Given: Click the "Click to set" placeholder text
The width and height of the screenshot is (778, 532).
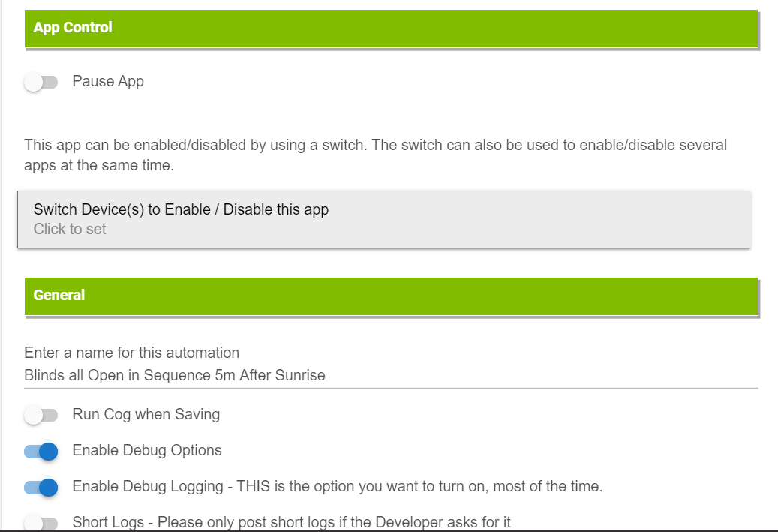Looking at the screenshot, I should point(70,230).
